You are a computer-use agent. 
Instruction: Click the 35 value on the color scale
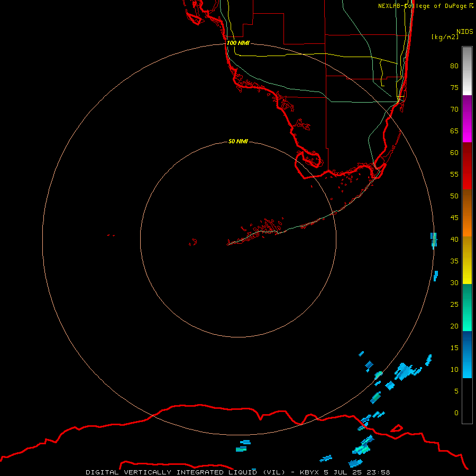pos(454,261)
